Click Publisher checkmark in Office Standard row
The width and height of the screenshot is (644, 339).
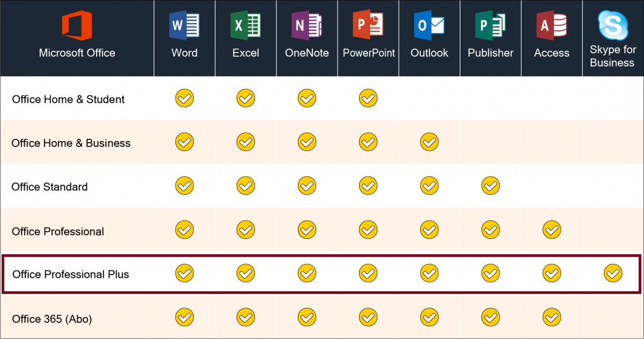(491, 186)
